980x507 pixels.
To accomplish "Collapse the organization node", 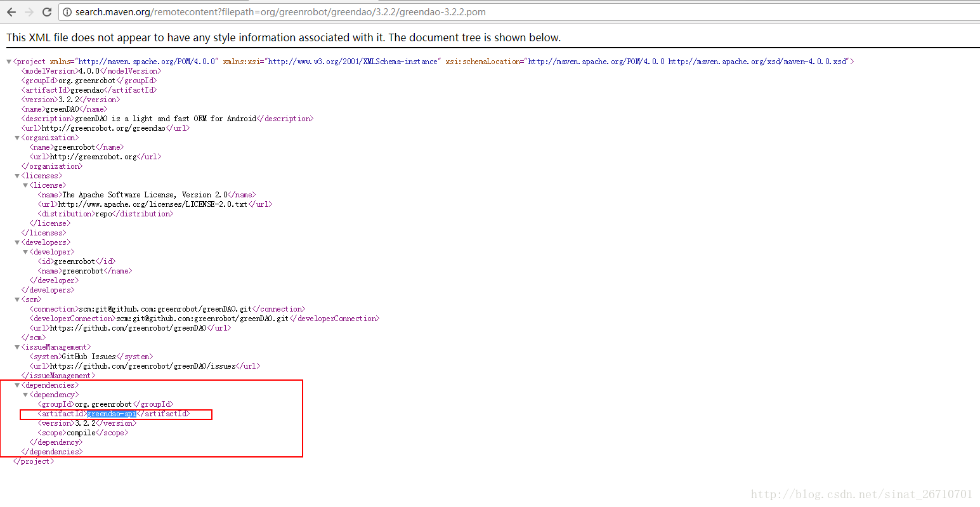I will 17,138.
